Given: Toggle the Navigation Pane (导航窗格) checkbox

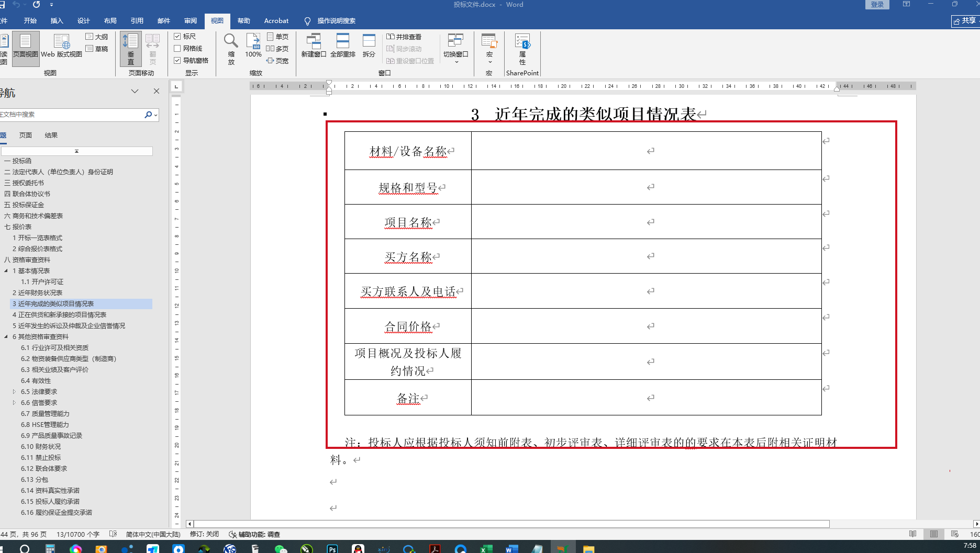Looking at the screenshot, I should click(177, 61).
